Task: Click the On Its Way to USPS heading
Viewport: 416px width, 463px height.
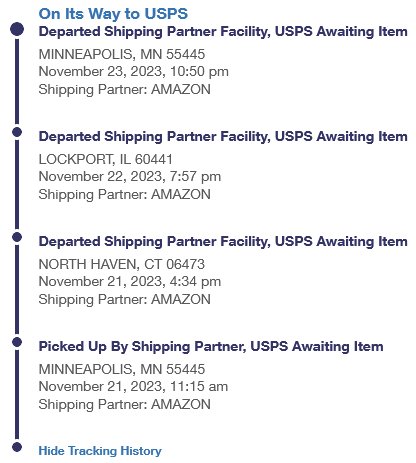Action: coord(113,14)
